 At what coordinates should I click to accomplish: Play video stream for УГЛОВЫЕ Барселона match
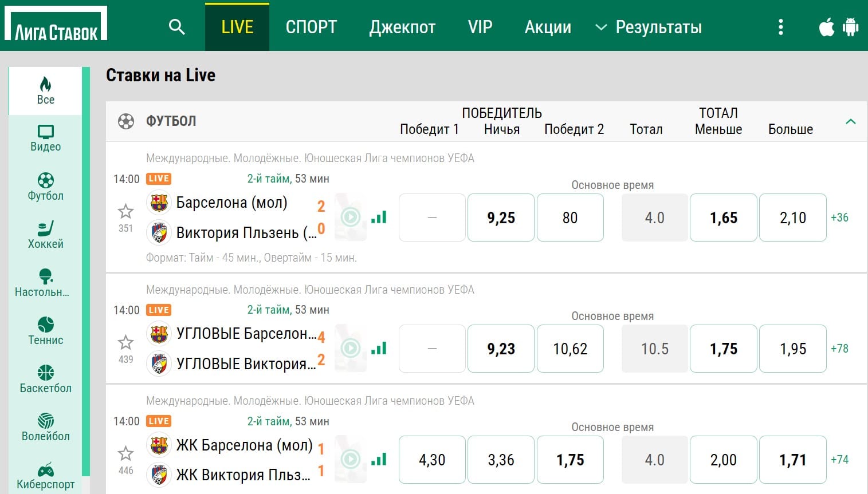351,348
